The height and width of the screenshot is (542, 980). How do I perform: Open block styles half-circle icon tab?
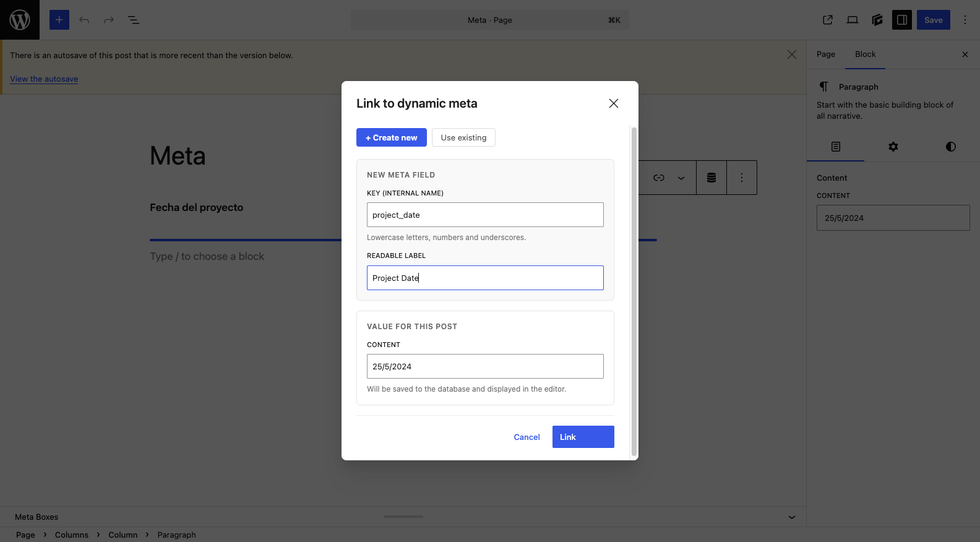951,147
